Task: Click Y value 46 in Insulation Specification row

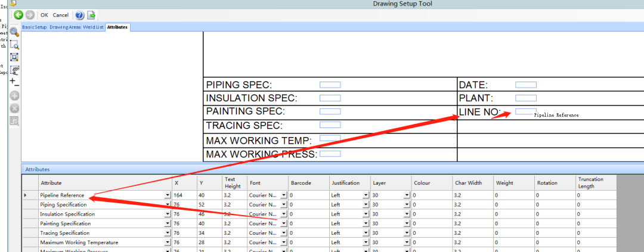Action: coord(209,214)
